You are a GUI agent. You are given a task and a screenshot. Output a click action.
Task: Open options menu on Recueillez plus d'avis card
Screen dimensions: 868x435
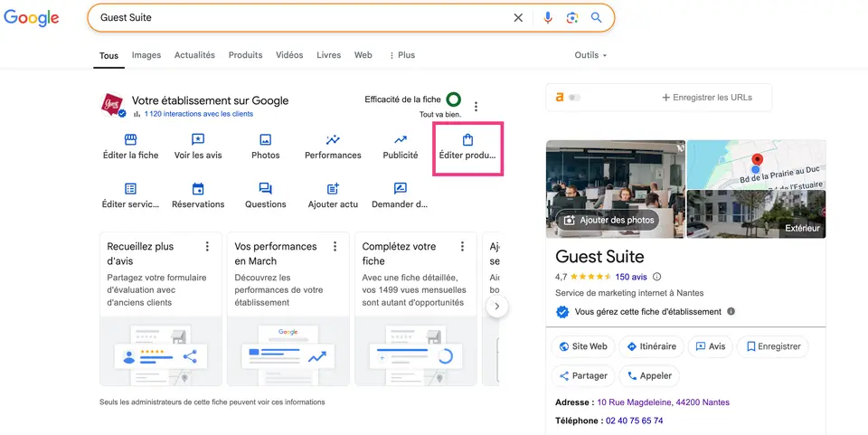coord(207,246)
